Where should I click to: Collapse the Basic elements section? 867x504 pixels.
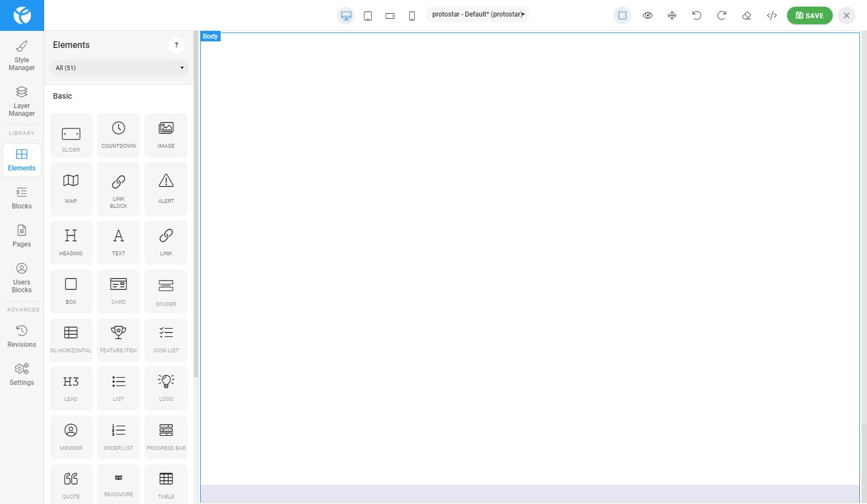tap(62, 96)
